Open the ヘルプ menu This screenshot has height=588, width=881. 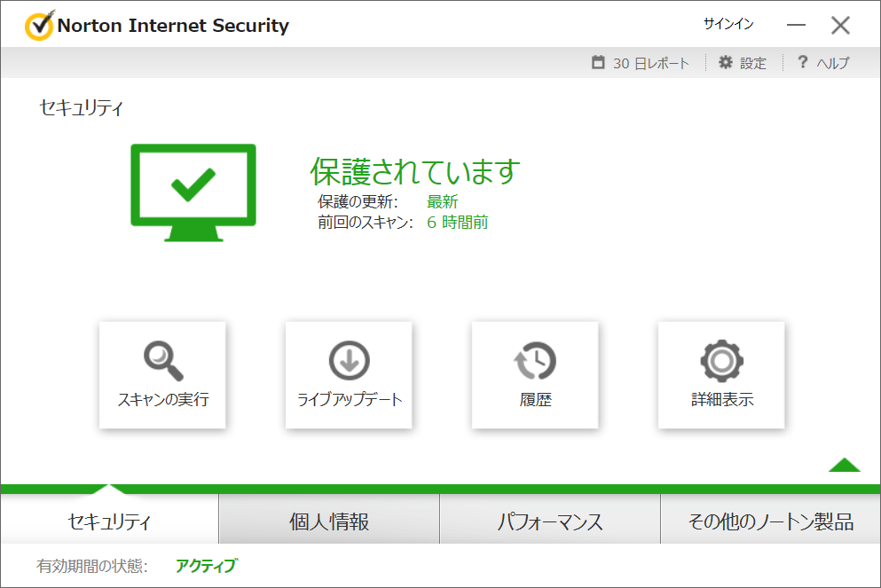pos(832,64)
